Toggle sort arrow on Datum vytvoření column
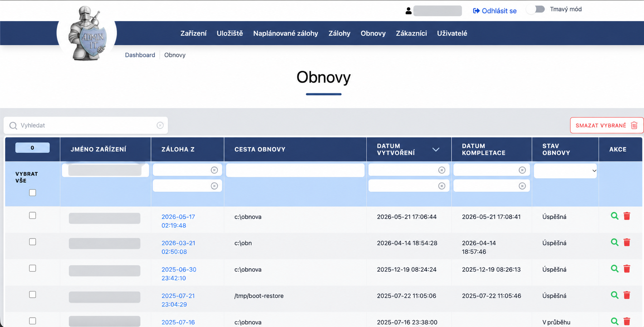The image size is (644, 327). (436, 149)
